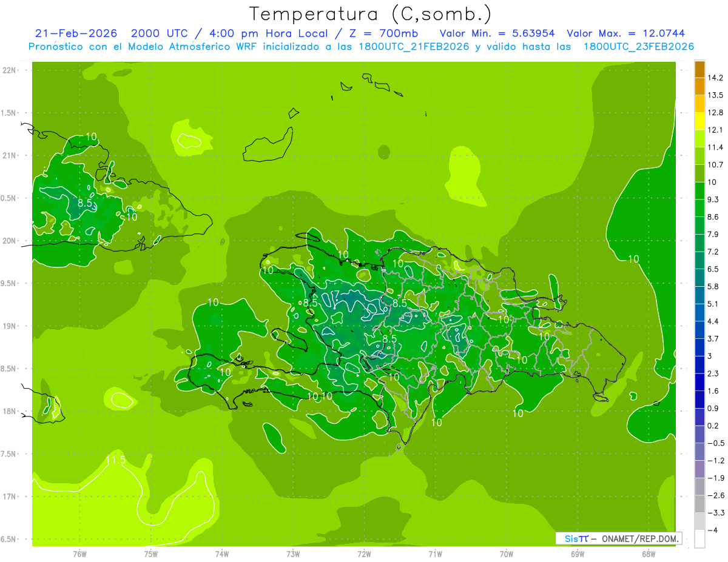The width and height of the screenshot is (728, 562).
Task: Click the '22N' latitude axis label
Action: tap(9, 70)
